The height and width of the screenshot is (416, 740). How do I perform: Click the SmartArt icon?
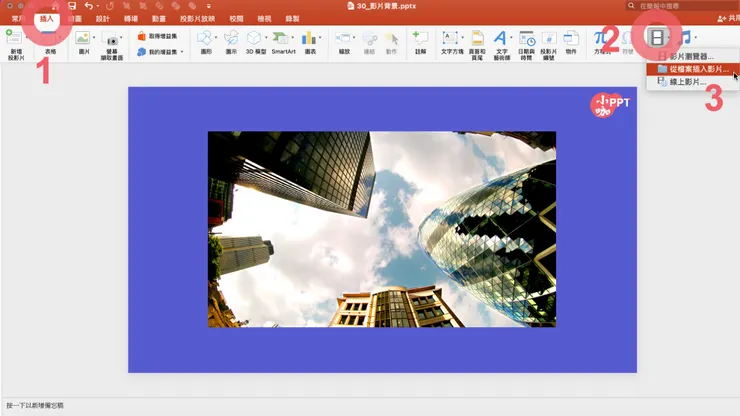[x=280, y=38]
